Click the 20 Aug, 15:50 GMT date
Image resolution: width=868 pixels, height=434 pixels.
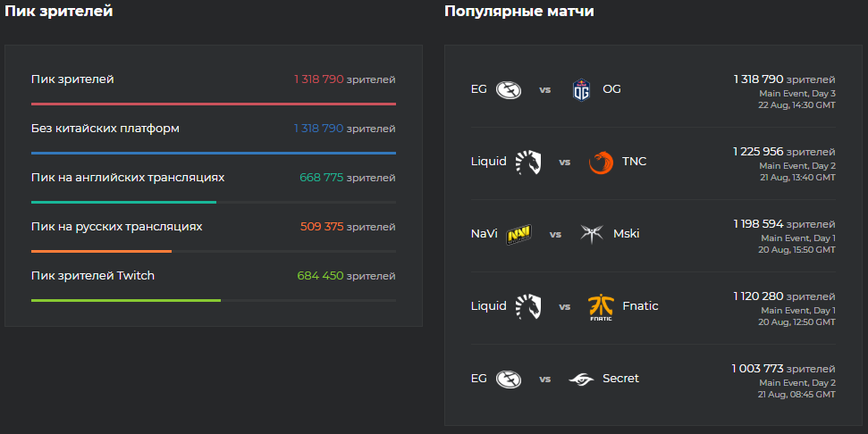pyautogui.click(x=797, y=250)
